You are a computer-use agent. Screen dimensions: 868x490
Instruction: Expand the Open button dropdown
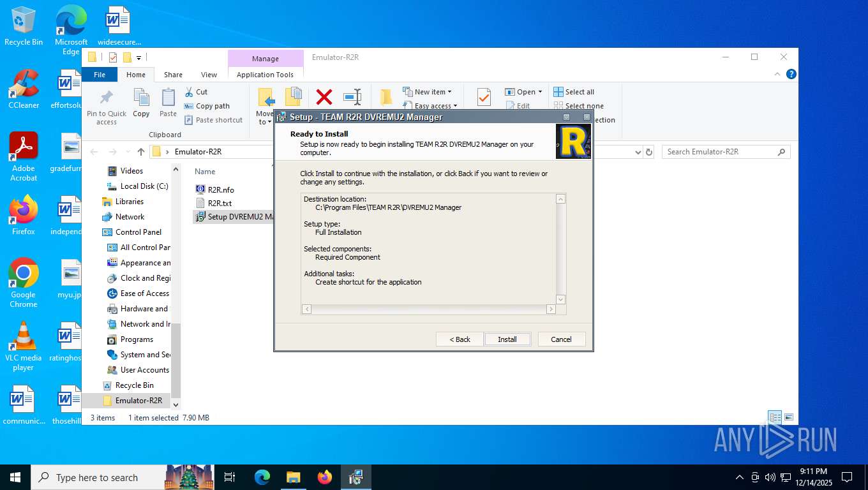540,92
